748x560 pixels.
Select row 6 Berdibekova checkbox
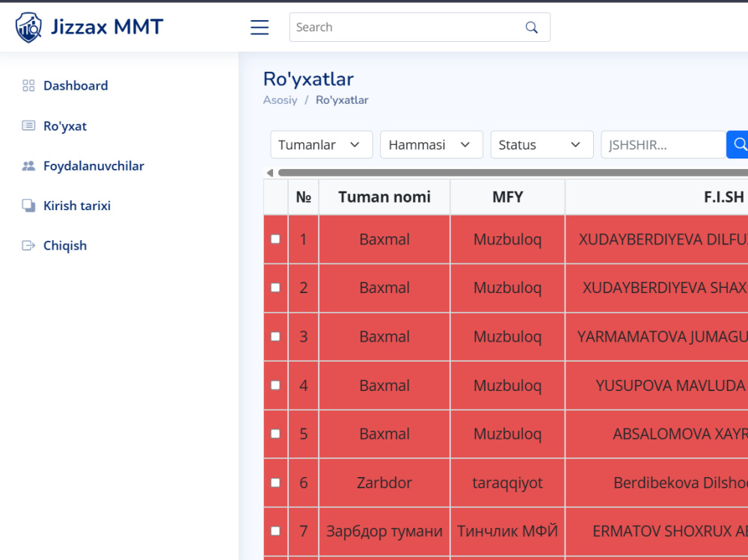(x=276, y=483)
